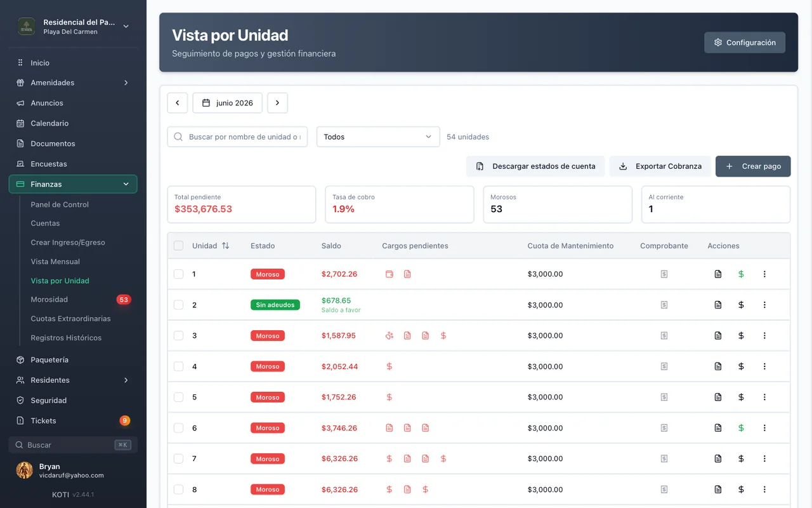The image size is (812, 508).
Task: Open the three-dot actions menu for unit 1
Action: click(x=764, y=274)
